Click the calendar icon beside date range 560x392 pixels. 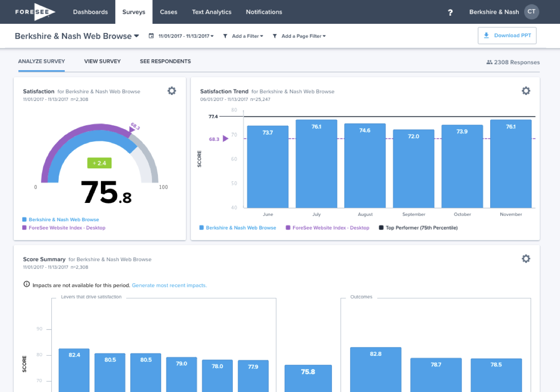151,36
